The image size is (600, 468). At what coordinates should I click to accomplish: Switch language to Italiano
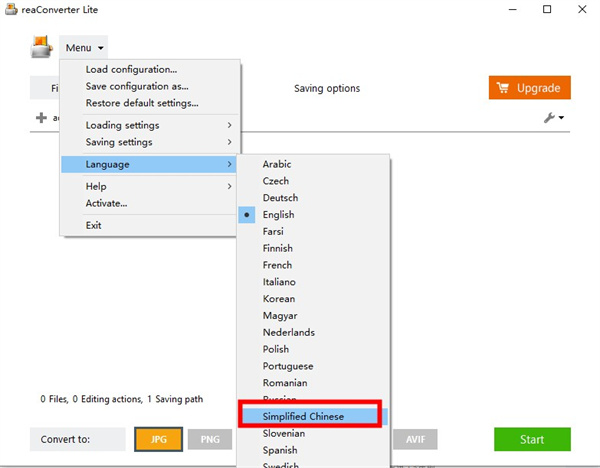313,282
